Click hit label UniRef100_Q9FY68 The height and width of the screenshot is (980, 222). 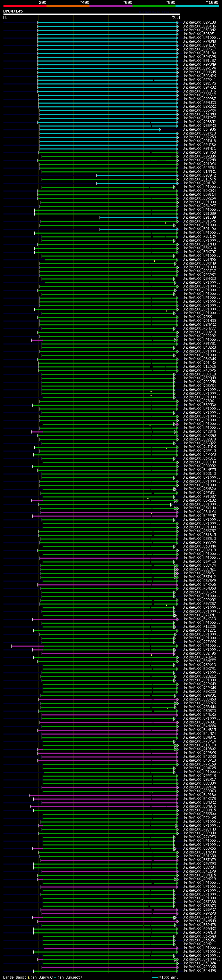click(199, 153)
